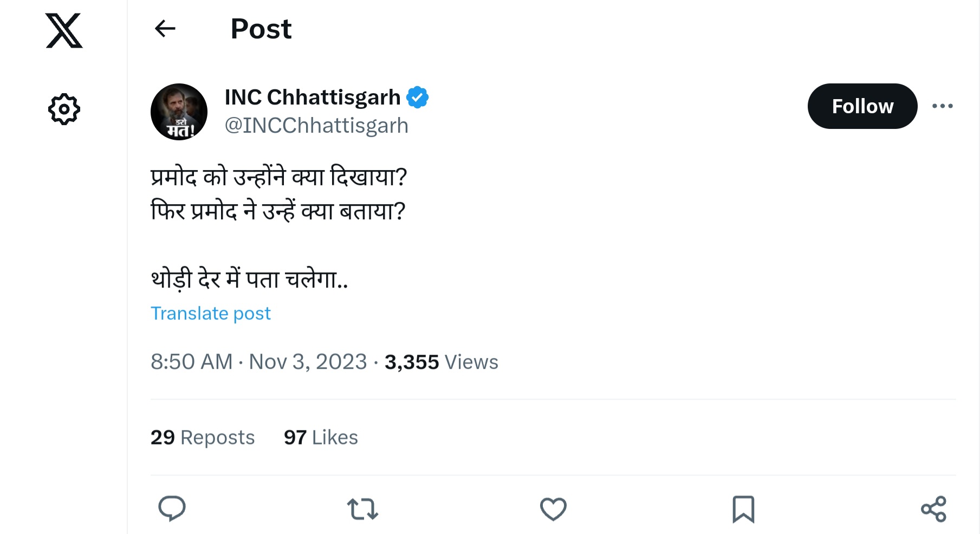This screenshot has width=980, height=534.
Task: Bookmark this post
Action: tap(743, 509)
